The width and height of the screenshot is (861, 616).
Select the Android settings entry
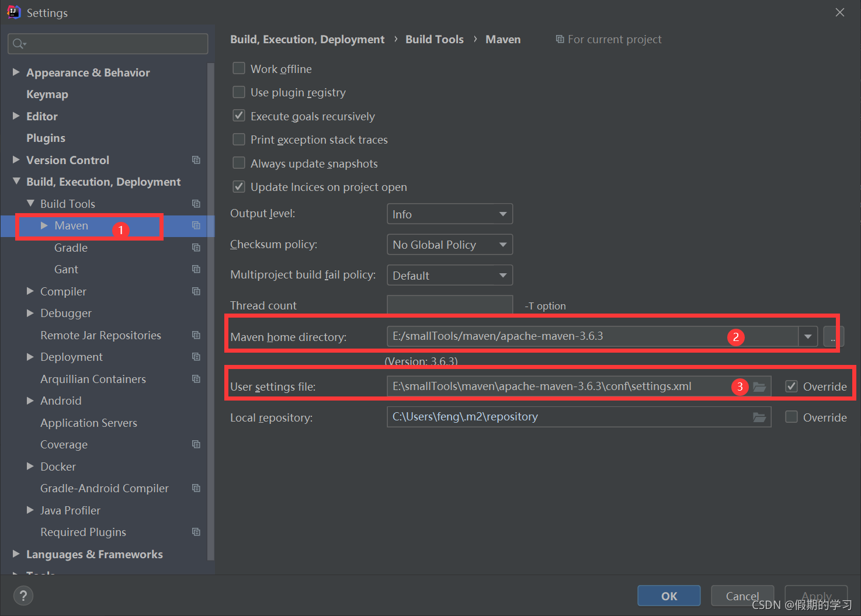pos(61,401)
